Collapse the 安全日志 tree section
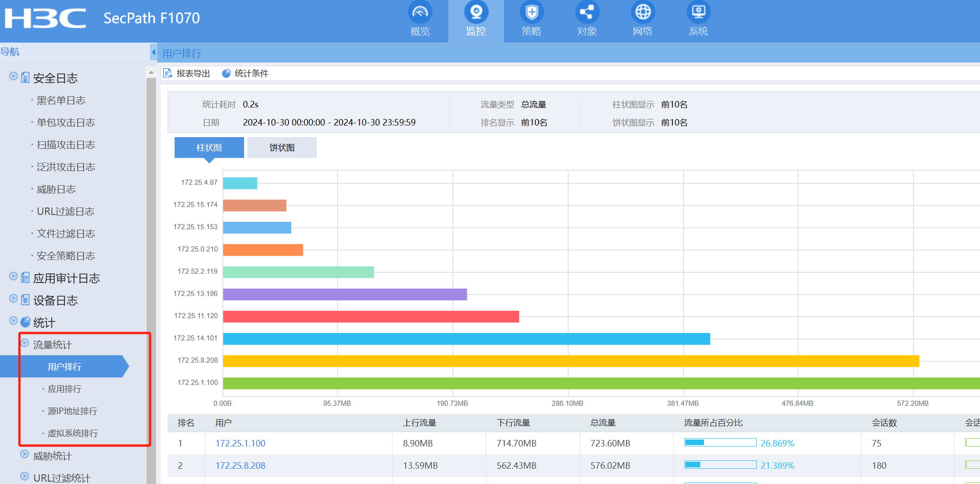 13,76
